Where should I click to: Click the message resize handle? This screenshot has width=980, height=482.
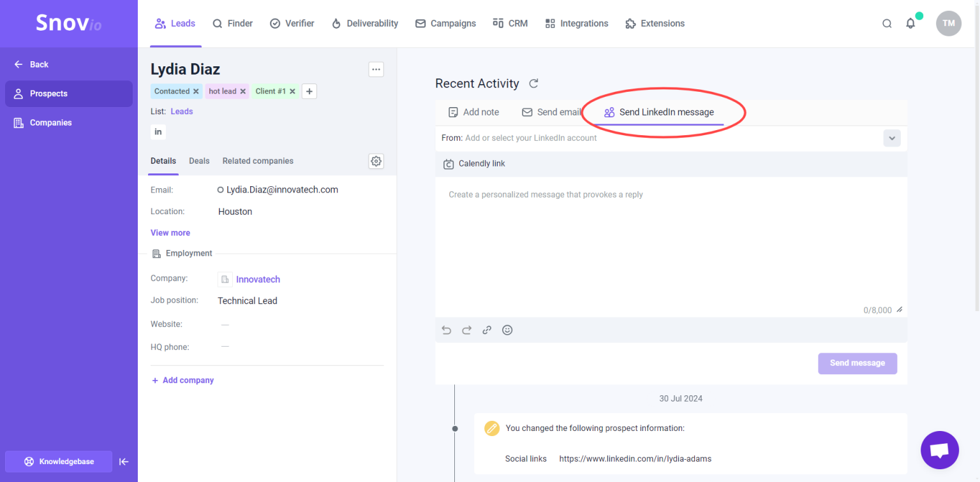tap(900, 310)
